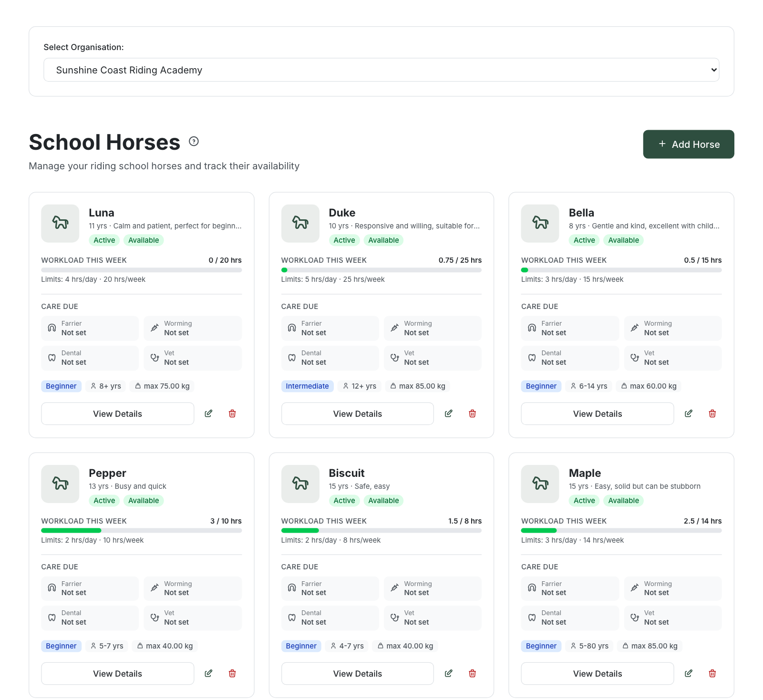Edit Duke using the pencil icon
Image resolution: width=763 pixels, height=700 pixels.
[x=448, y=413]
